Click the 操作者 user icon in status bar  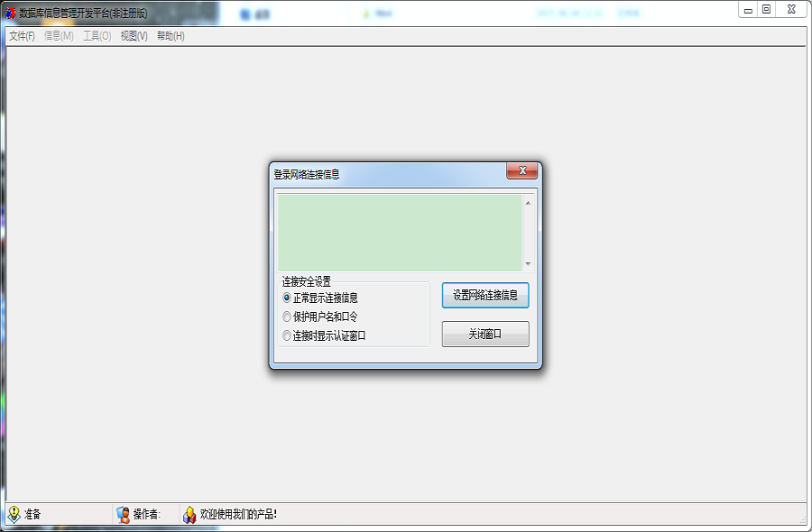[123, 514]
